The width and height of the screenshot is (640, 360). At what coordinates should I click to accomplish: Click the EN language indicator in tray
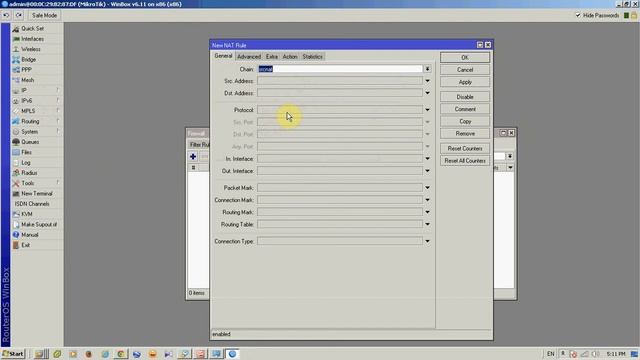[551, 354]
